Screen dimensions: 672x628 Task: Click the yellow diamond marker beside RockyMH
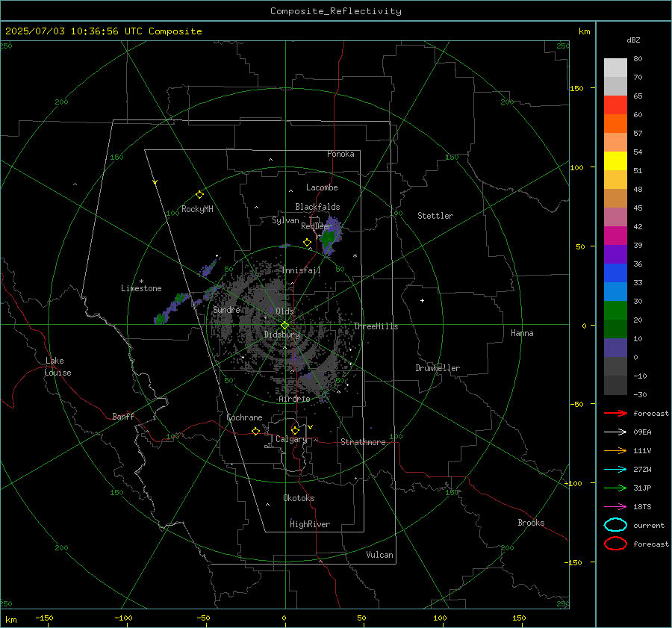[x=199, y=195]
